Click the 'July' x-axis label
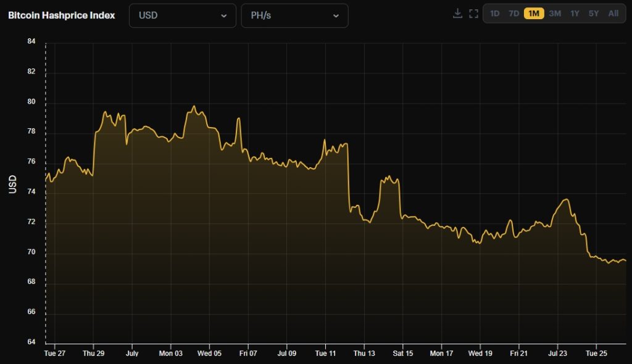 tap(132, 354)
